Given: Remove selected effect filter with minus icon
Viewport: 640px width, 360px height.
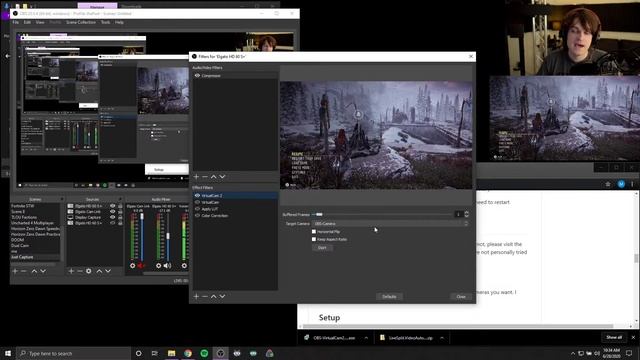Looking at the screenshot, I should point(205,296).
